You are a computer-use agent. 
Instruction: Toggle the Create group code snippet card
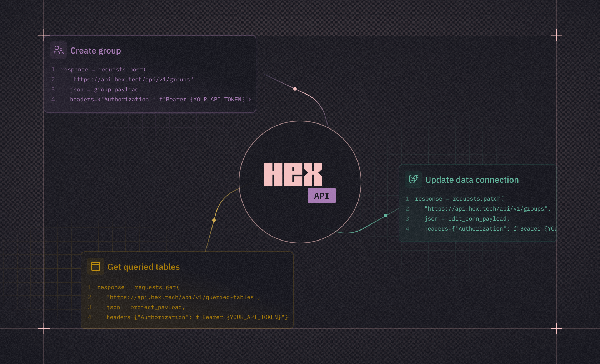pos(150,73)
